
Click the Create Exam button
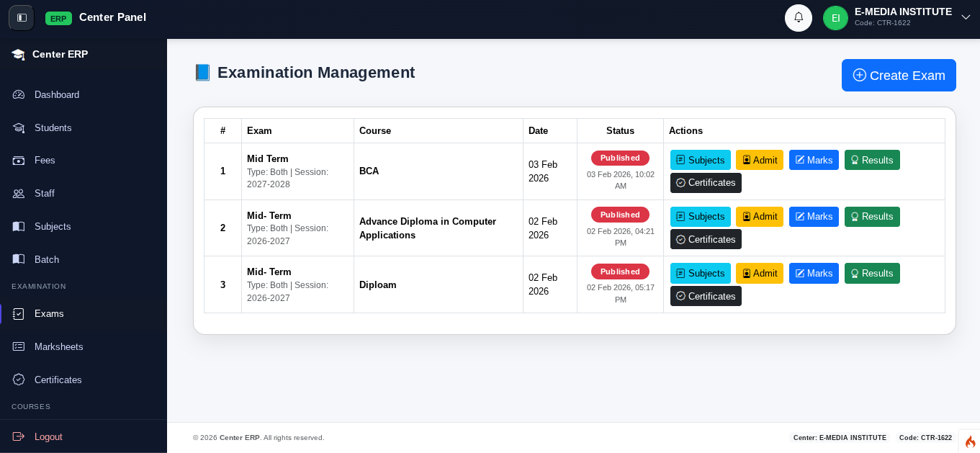(x=898, y=76)
